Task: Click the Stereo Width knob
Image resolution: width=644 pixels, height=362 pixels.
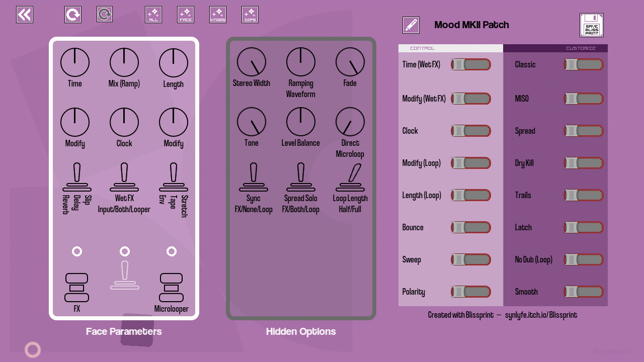Action: pos(252,62)
